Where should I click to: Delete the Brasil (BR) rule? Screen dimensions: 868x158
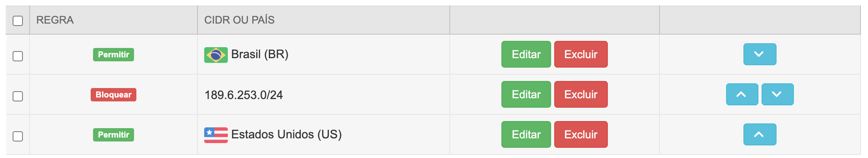pyautogui.click(x=581, y=54)
